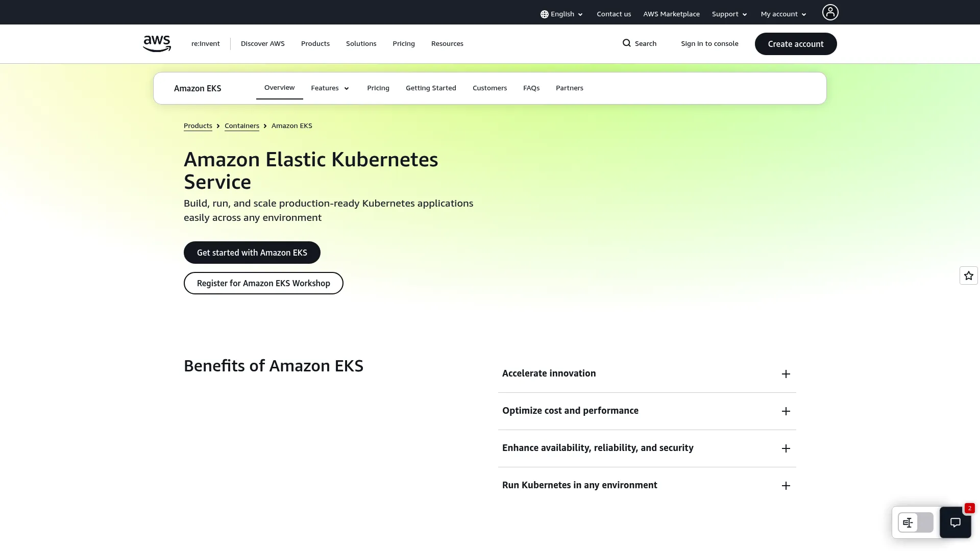Click the search magnifier icon
This screenshot has height=551, width=980.
click(627, 43)
